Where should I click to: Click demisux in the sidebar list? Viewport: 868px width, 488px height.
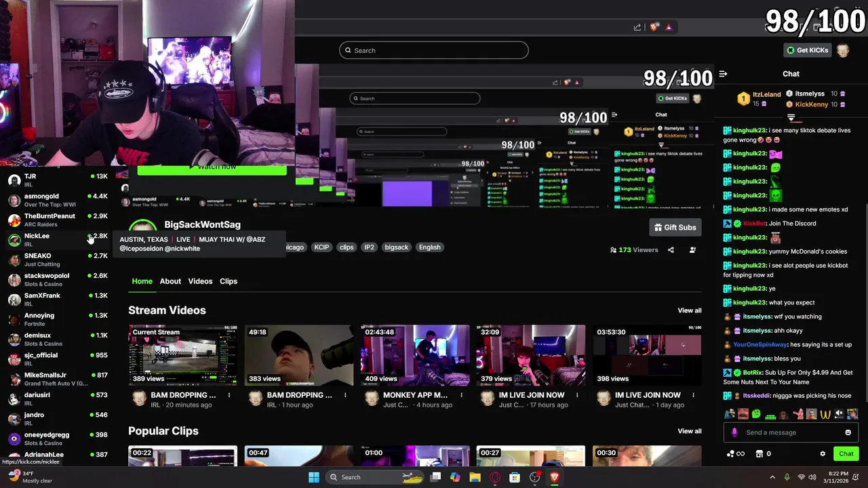58,339
